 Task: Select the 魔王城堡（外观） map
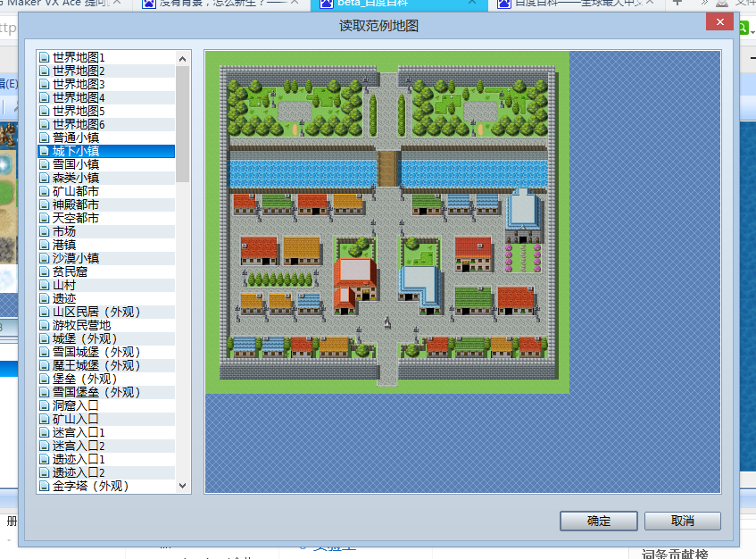coord(106,365)
